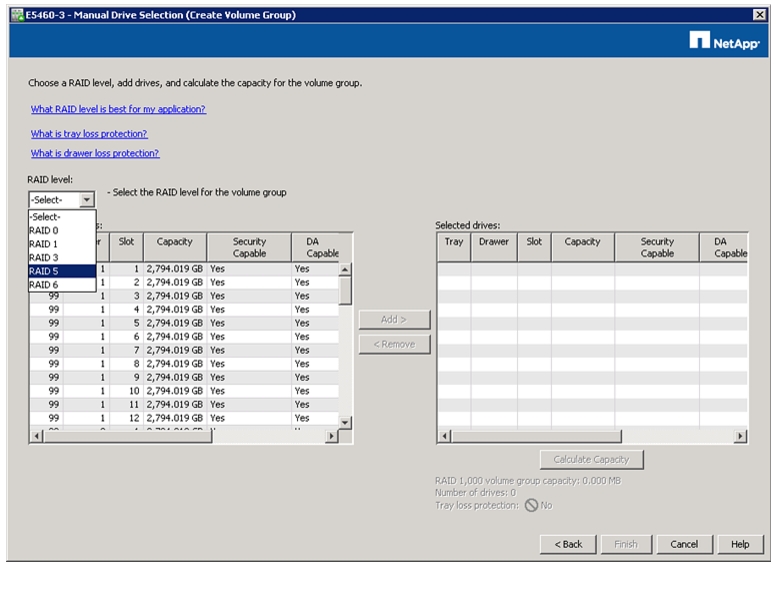Click the < Remove button
This screenshot has width=776, height=594.
click(x=394, y=345)
